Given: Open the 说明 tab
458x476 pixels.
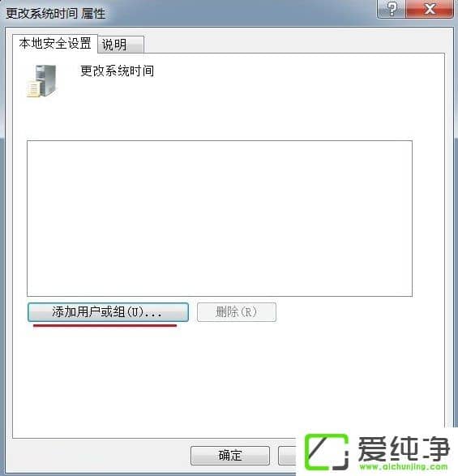Looking at the screenshot, I should [121, 45].
